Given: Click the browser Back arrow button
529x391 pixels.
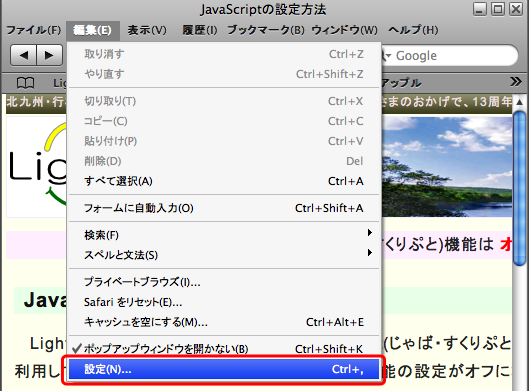Looking at the screenshot, I should click(x=24, y=55).
